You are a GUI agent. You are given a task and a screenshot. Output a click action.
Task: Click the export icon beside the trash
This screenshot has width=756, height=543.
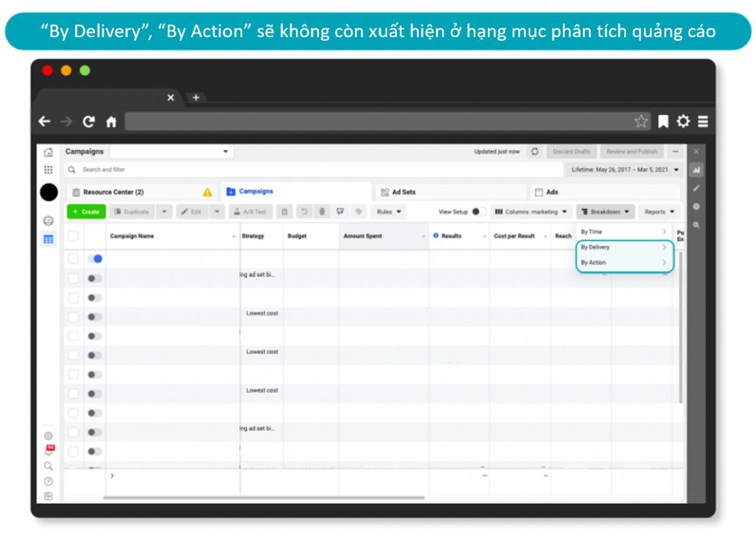pos(340,212)
